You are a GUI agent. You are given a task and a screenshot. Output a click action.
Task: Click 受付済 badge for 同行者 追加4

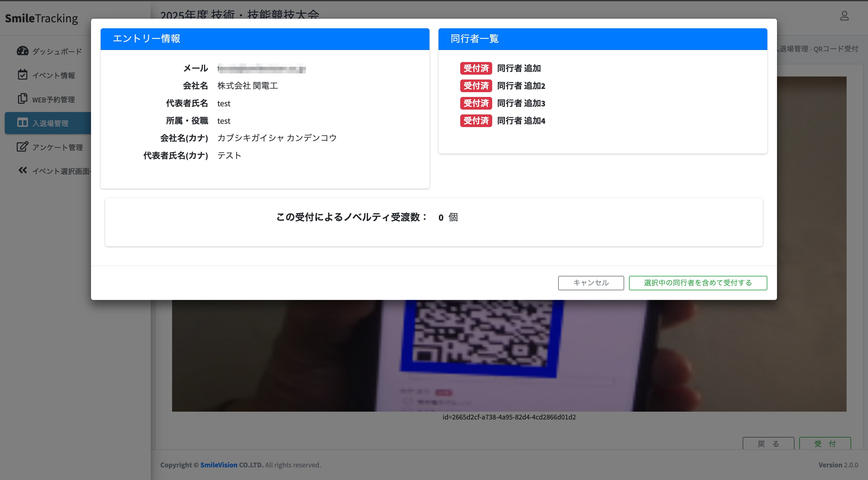[x=476, y=121]
